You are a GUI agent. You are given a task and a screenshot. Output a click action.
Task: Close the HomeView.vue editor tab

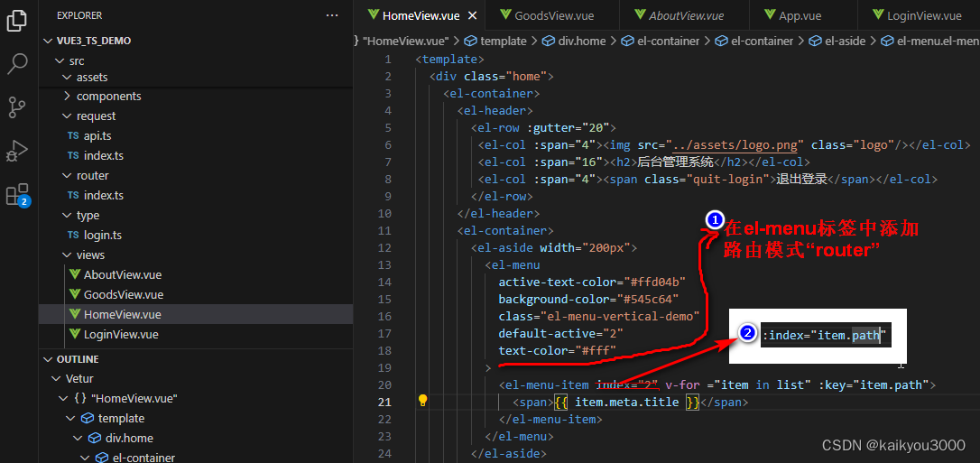473,15
